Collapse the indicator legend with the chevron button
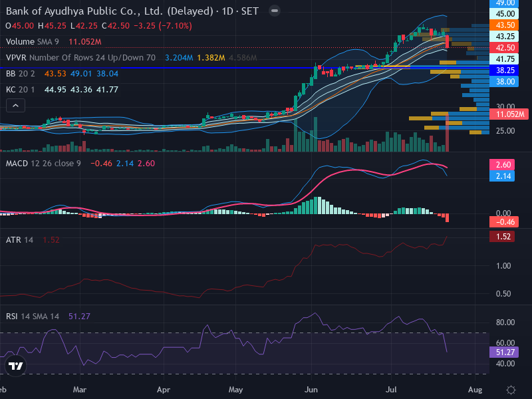 [15, 106]
